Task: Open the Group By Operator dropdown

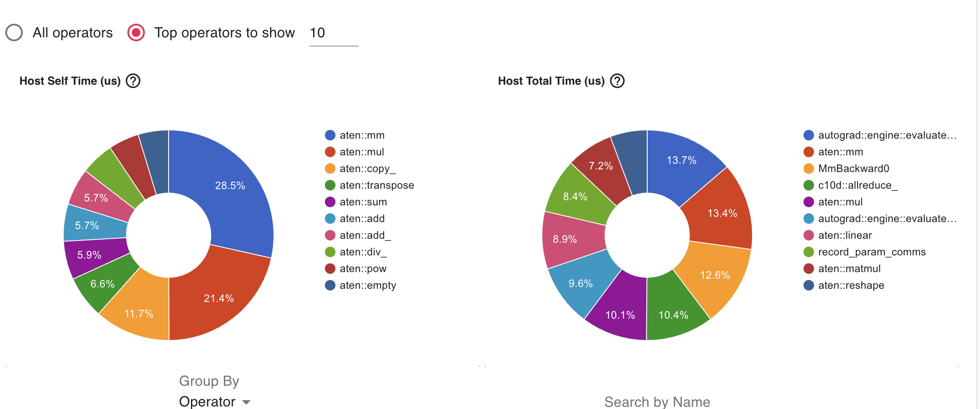Action: [214, 401]
